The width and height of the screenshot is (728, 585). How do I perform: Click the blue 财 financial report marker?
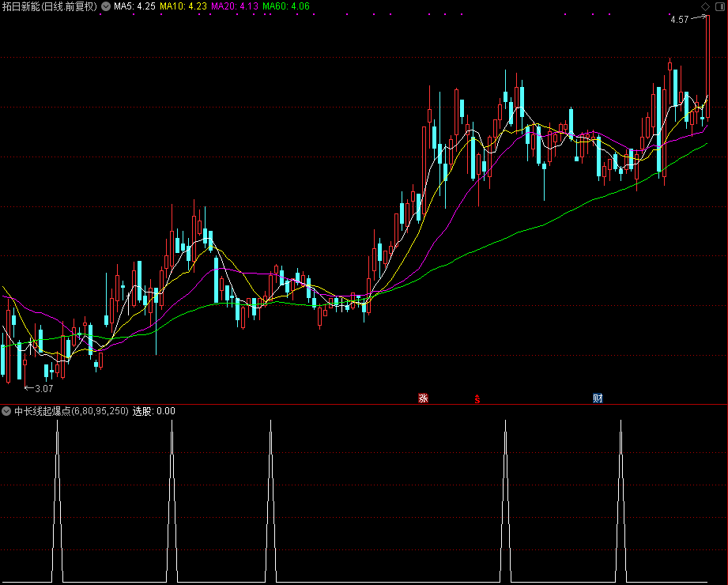point(598,398)
